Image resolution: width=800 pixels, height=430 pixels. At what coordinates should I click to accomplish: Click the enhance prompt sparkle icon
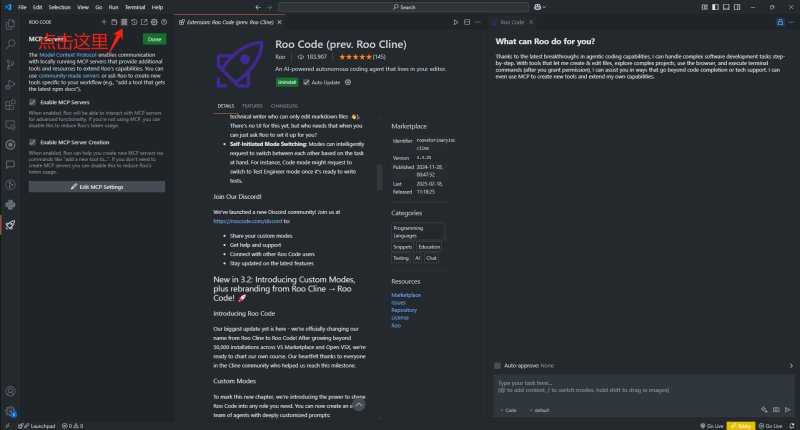(764, 410)
